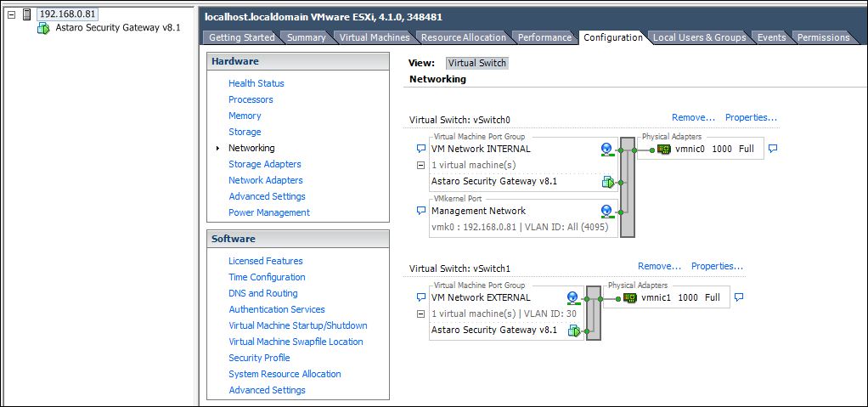The image size is (868, 407).
Task: Open Properties for vSwitch0
Action: (x=751, y=118)
